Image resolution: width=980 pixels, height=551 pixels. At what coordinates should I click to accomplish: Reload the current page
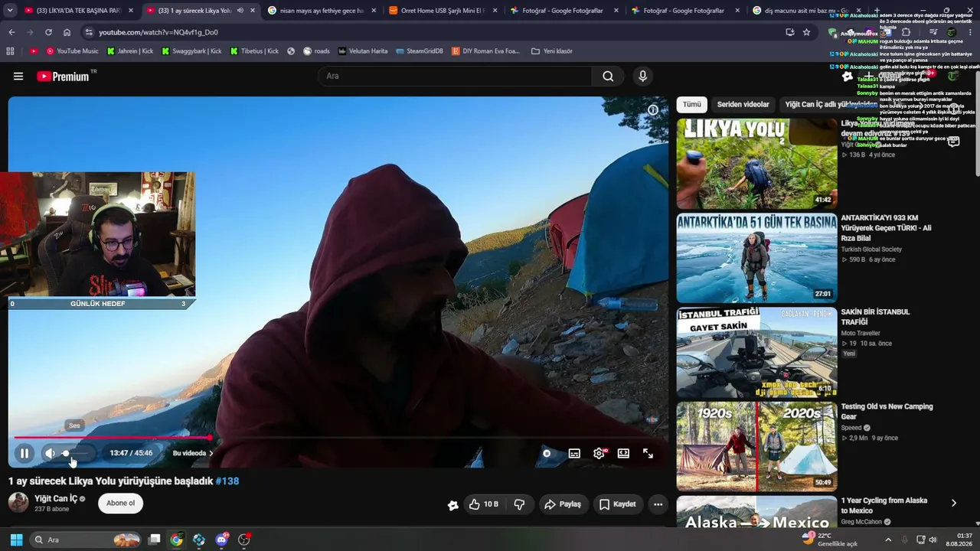click(x=48, y=32)
